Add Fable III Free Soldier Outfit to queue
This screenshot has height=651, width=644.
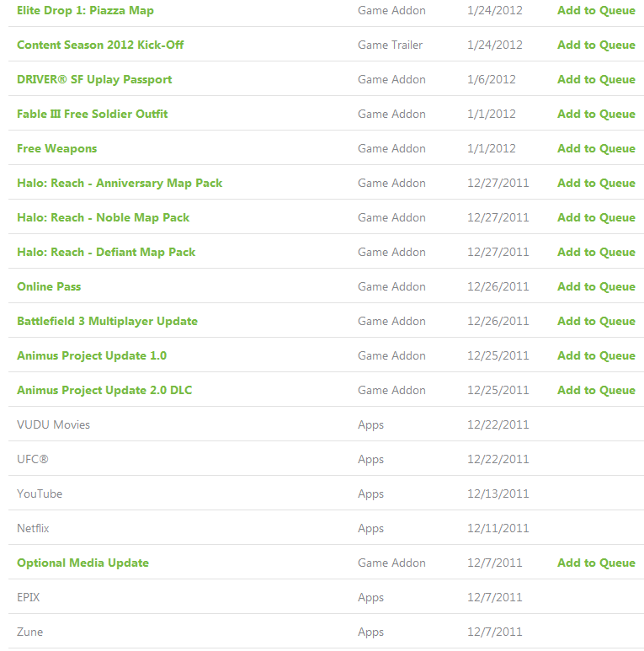(x=596, y=114)
